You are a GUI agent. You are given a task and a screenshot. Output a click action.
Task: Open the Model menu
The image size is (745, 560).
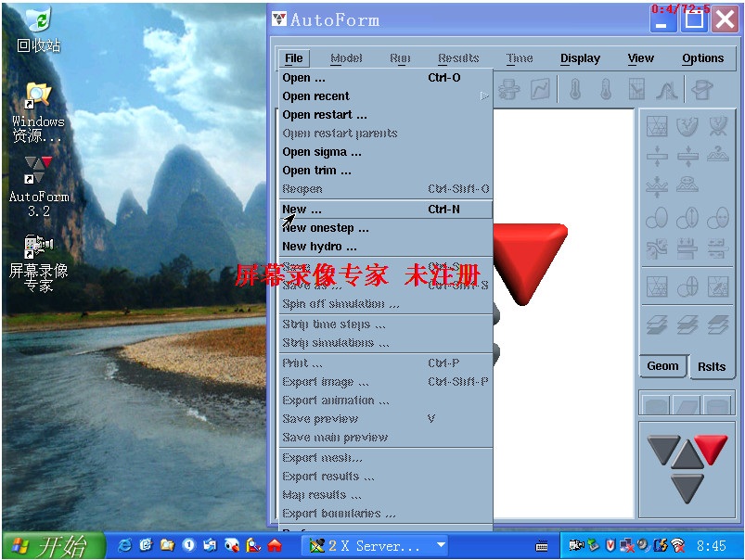pos(346,58)
